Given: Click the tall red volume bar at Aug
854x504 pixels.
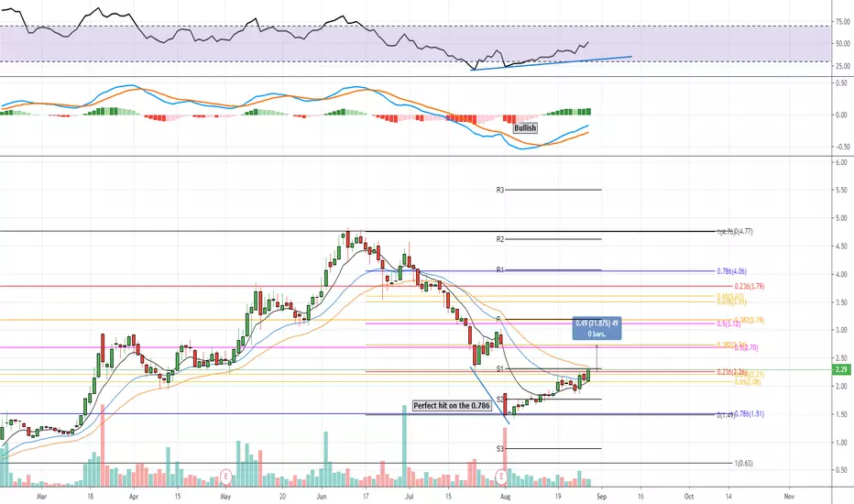Looking at the screenshot, I should 505,457.
